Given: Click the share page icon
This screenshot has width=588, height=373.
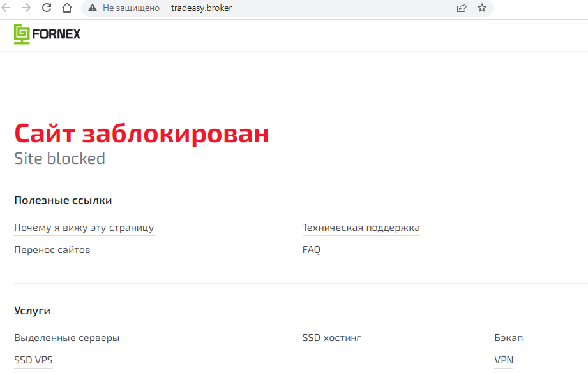Looking at the screenshot, I should [462, 8].
